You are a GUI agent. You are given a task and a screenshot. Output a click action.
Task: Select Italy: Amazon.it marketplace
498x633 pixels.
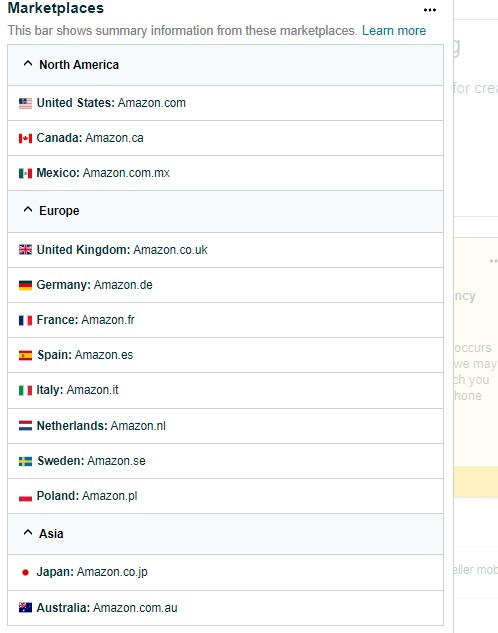(x=225, y=390)
